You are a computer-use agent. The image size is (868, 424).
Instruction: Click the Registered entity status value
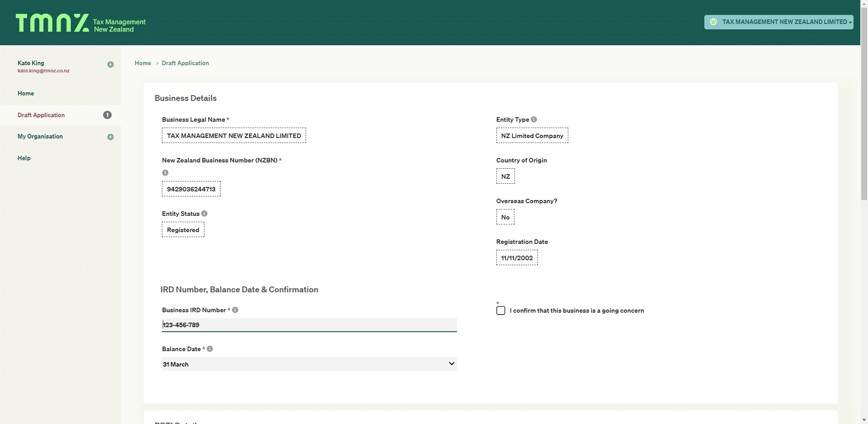tap(183, 229)
